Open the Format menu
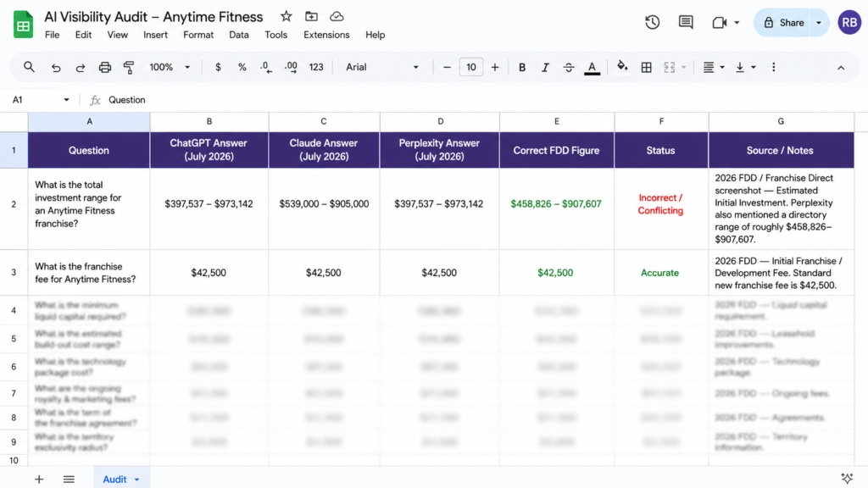This screenshot has width=868, height=488. click(x=198, y=35)
